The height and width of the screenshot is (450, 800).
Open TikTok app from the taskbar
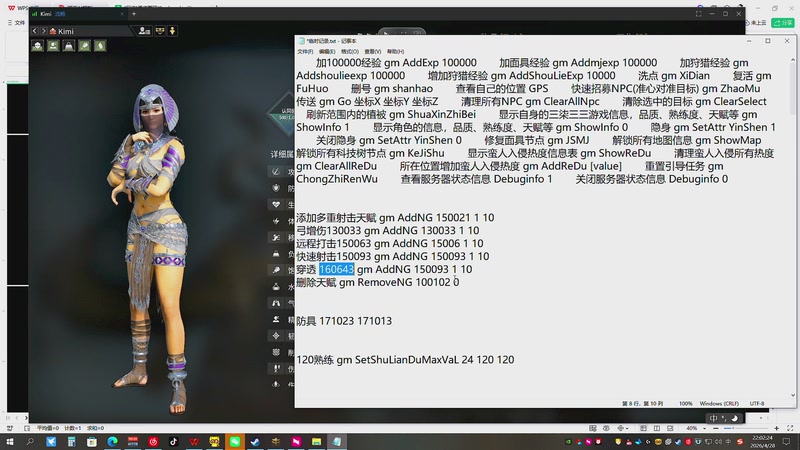[x=173, y=442]
